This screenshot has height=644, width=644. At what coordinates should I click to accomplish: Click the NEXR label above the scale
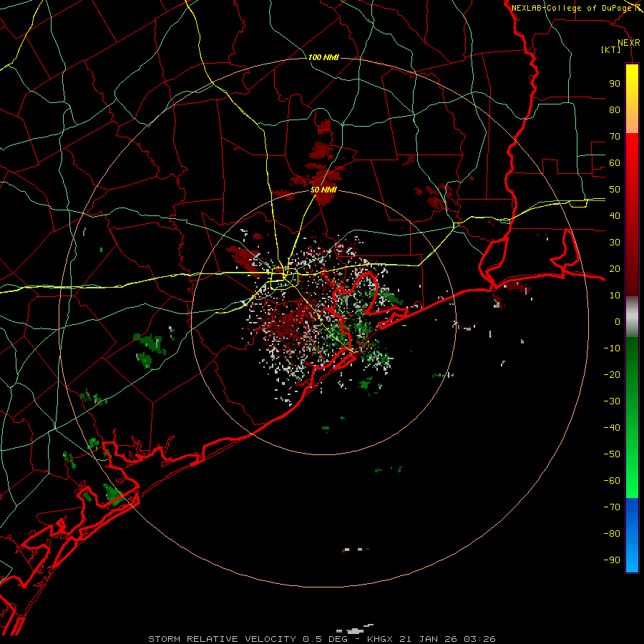(x=628, y=43)
